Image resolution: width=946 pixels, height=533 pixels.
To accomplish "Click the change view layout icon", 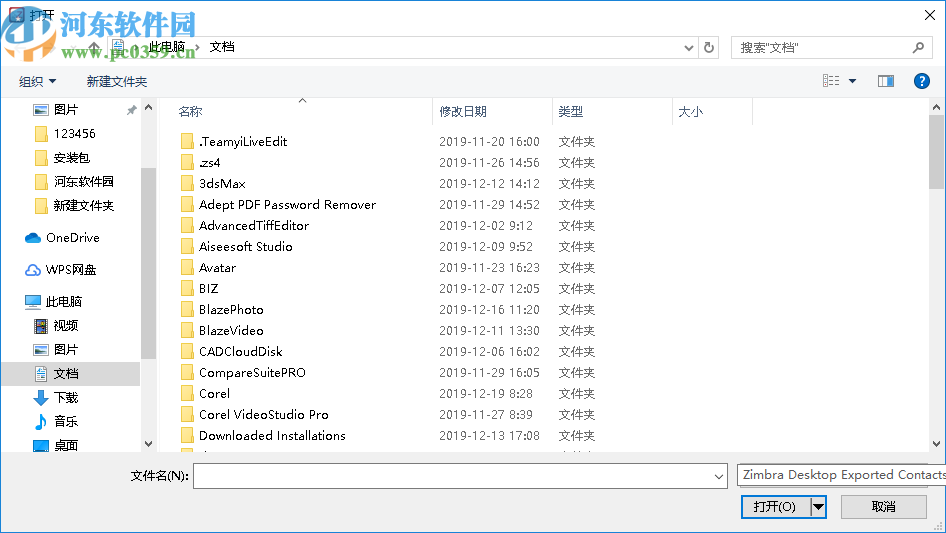I will [x=831, y=81].
